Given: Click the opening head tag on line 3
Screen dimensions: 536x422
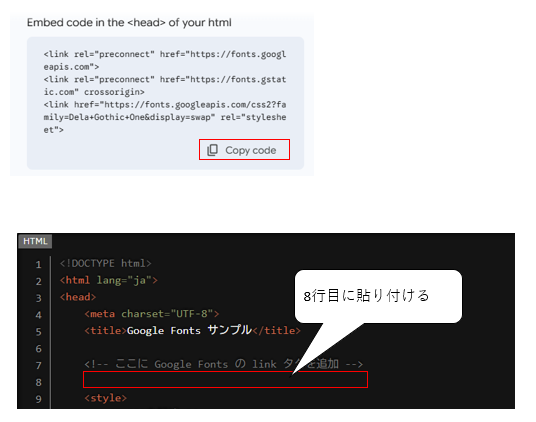Looking at the screenshot, I should [78, 297].
